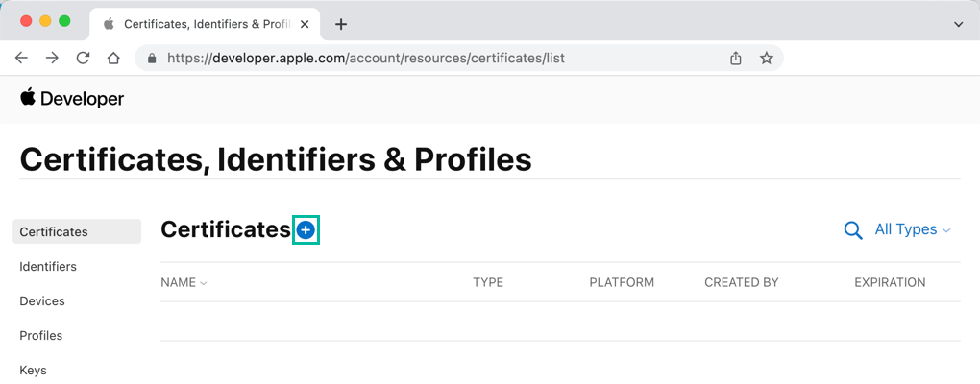Open the All Types filter dropdown

[912, 230]
